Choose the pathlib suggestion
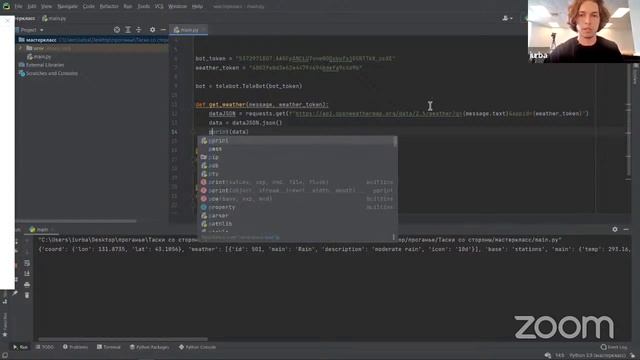Image resolution: width=640 pixels, height=360 pixels. click(297, 224)
